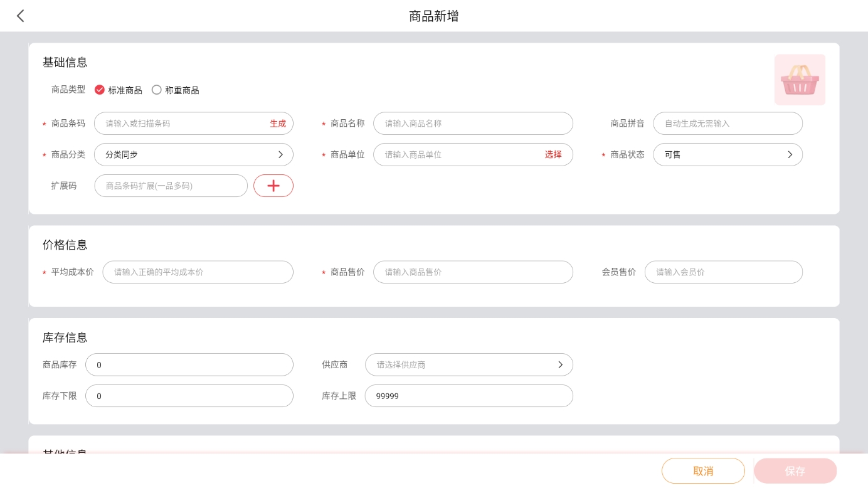Click 生成 to generate barcode
Image resolution: width=868 pixels, height=488 pixels.
coord(278,124)
